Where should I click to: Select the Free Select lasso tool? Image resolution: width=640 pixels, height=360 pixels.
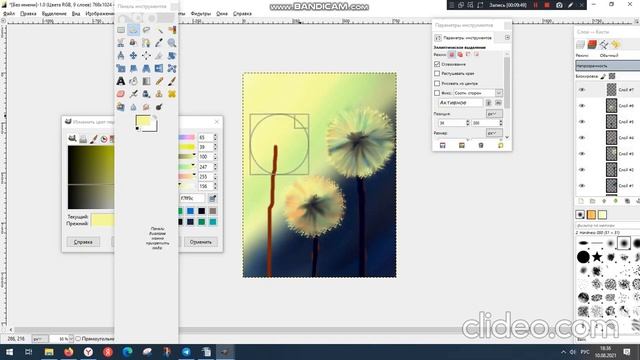click(x=146, y=30)
